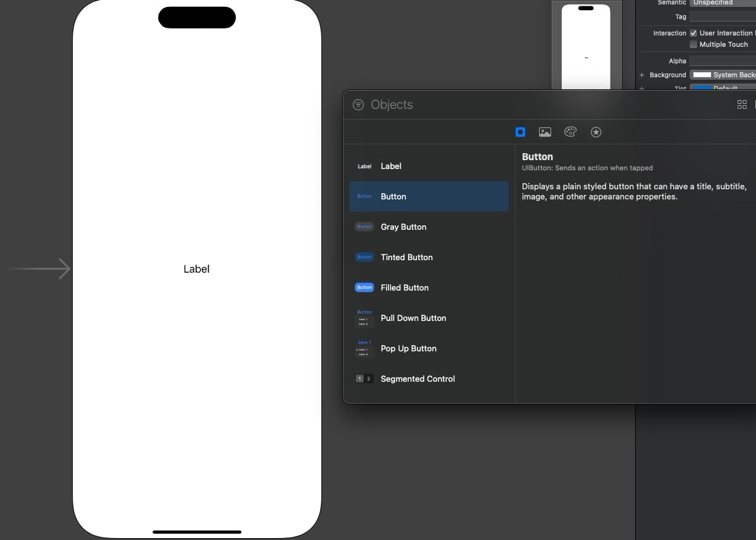Pick the Pop Up Button object
The width and height of the screenshot is (756, 540).
429,348
